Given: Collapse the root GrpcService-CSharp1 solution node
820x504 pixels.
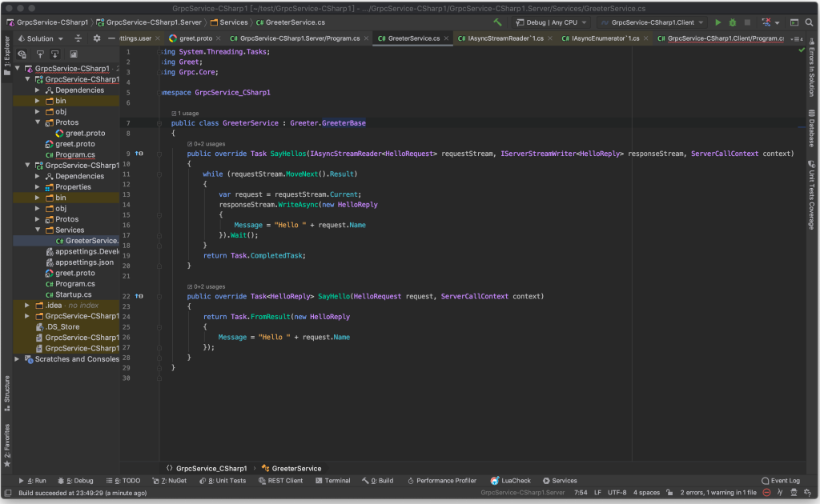Looking at the screenshot, I should pos(18,69).
